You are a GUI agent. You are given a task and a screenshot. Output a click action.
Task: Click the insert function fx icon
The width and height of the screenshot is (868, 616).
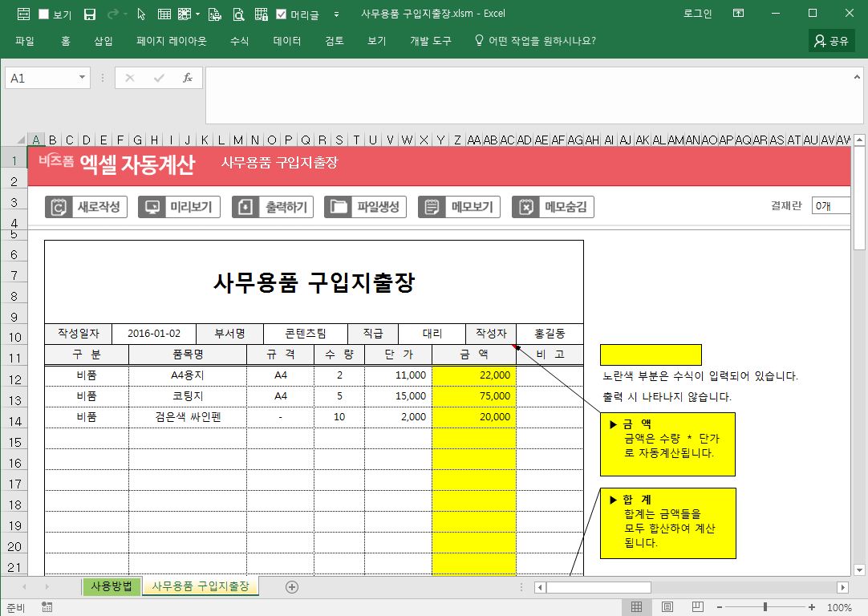pos(188,78)
